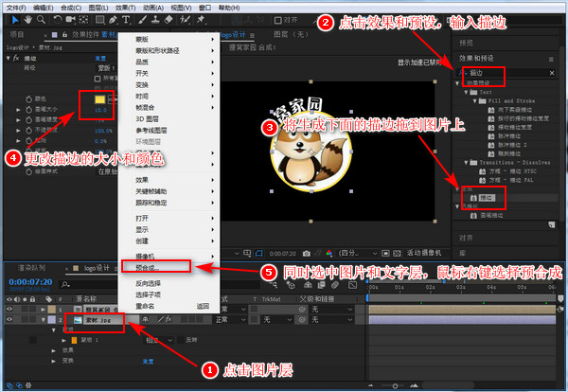Click 重置 link in the 变换 row
568x392 pixels.
(x=148, y=361)
